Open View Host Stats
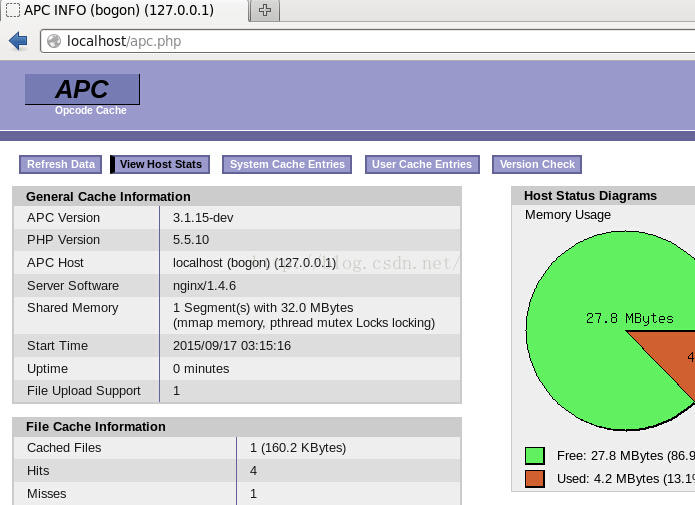 point(160,164)
